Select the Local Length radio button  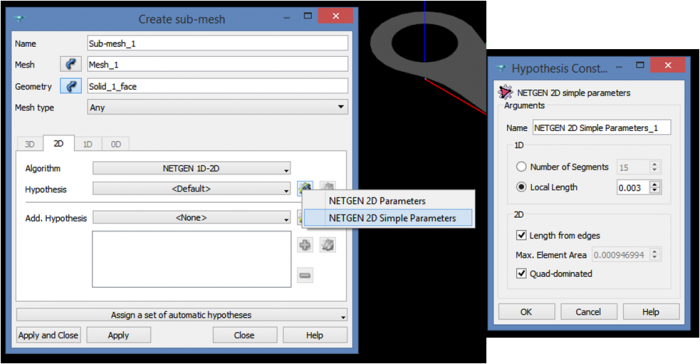point(521,187)
